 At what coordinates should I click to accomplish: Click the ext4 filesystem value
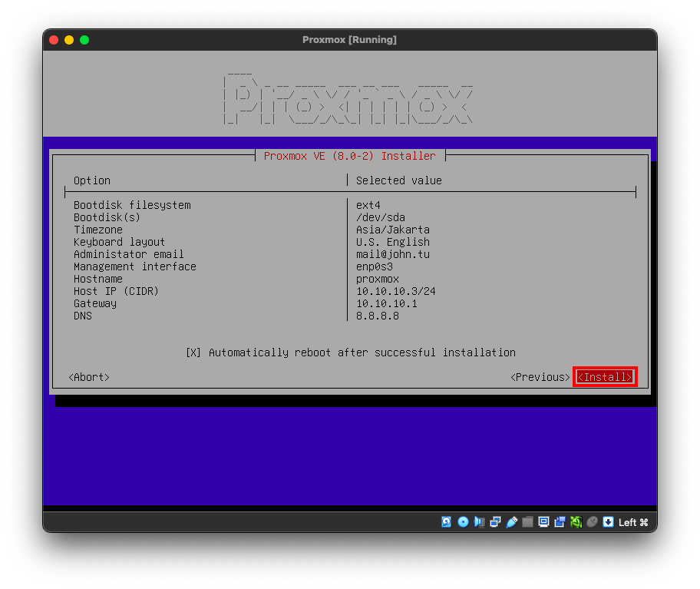tap(368, 205)
